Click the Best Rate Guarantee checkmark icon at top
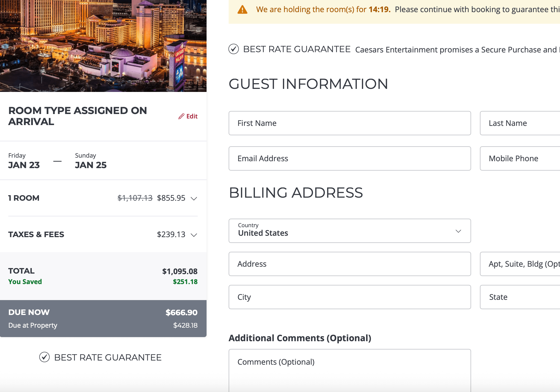Screen dimensions: 560x392 (x=234, y=49)
